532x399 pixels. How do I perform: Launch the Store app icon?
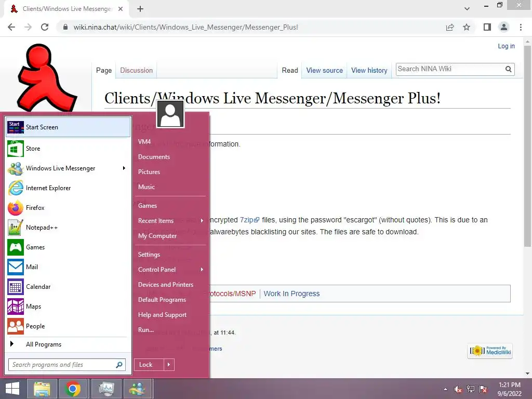pos(16,149)
